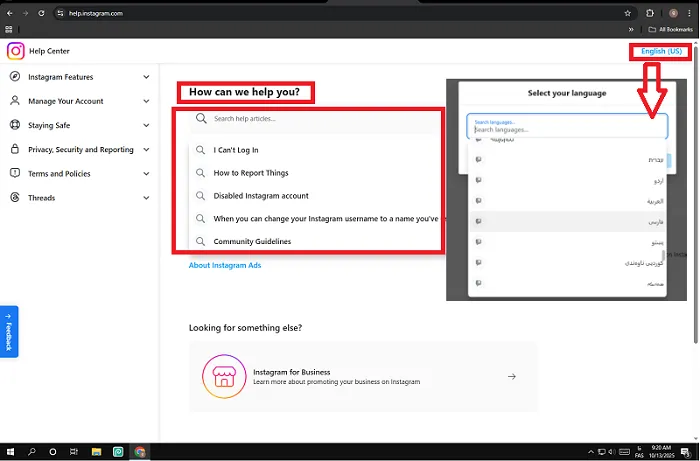Bookmark this page with the star icon
The height and width of the screenshot is (461, 700).
point(627,13)
